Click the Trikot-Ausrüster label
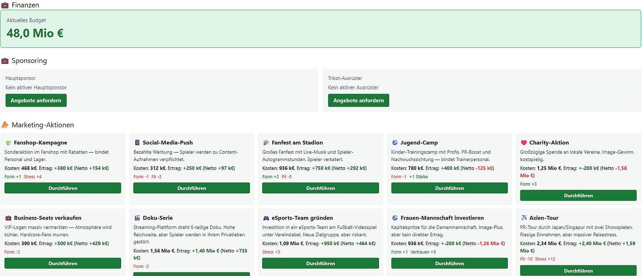The width and height of the screenshot is (644, 276). 345,78
